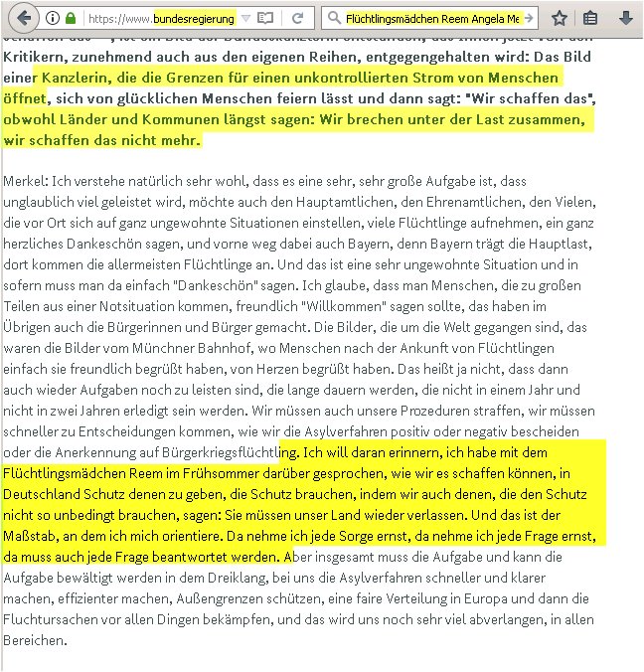
Task: Click the text "Fluchtursachen vor allen Dingen bekämpfen"
Action: 138,619
